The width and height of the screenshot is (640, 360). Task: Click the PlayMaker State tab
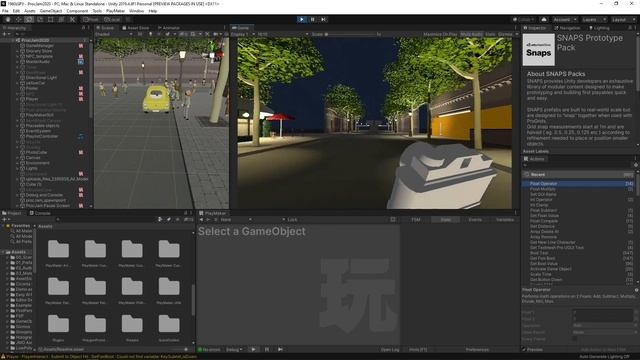(x=445, y=220)
